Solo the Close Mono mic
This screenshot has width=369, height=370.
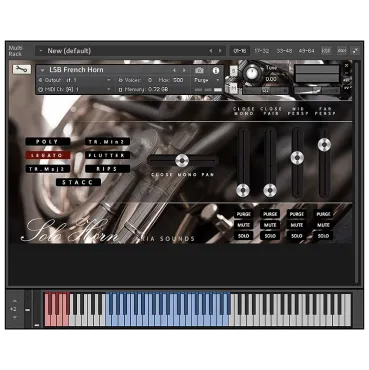coord(243,236)
